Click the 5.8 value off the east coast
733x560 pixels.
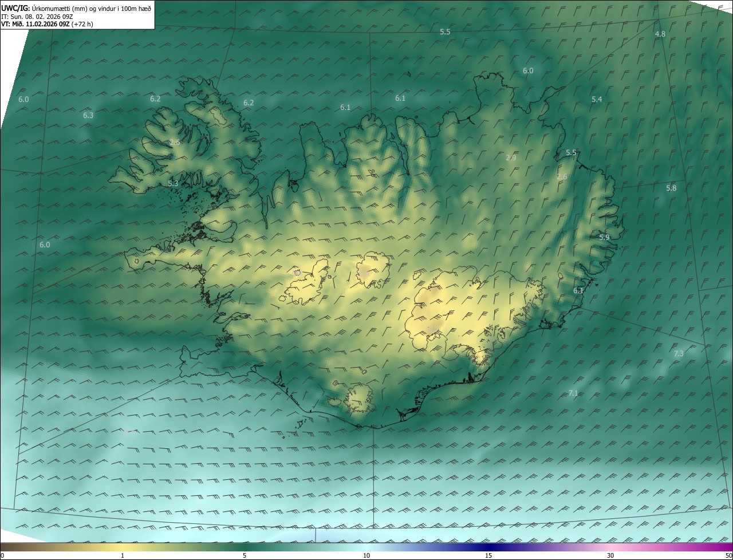point(671,188)
